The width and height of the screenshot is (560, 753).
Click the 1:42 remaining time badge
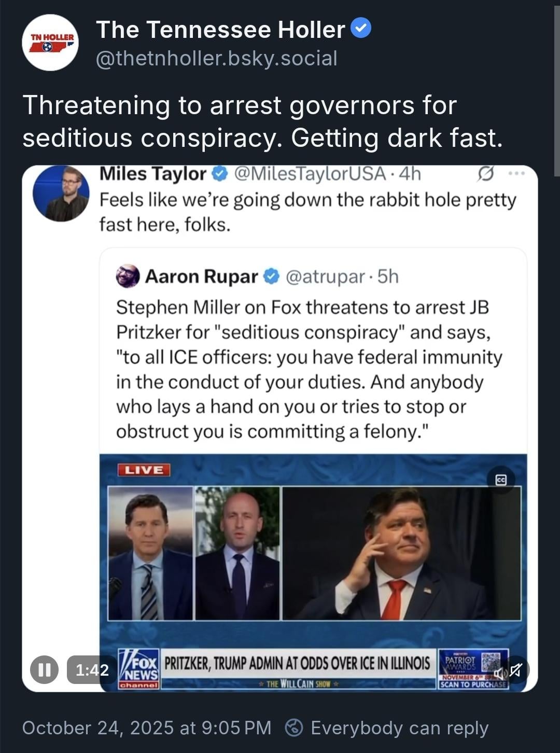92,670
